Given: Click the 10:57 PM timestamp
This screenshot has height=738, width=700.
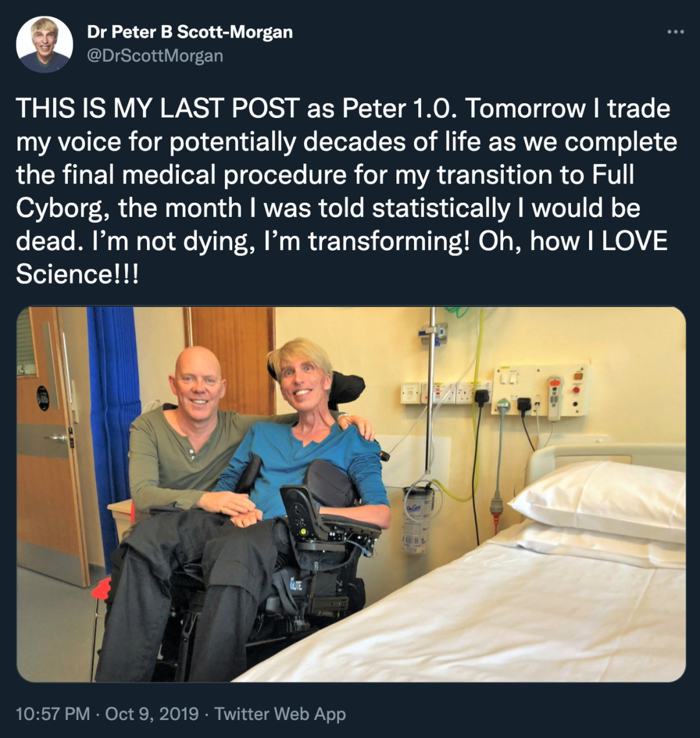Looking at the screenshot, I should 52,714.
